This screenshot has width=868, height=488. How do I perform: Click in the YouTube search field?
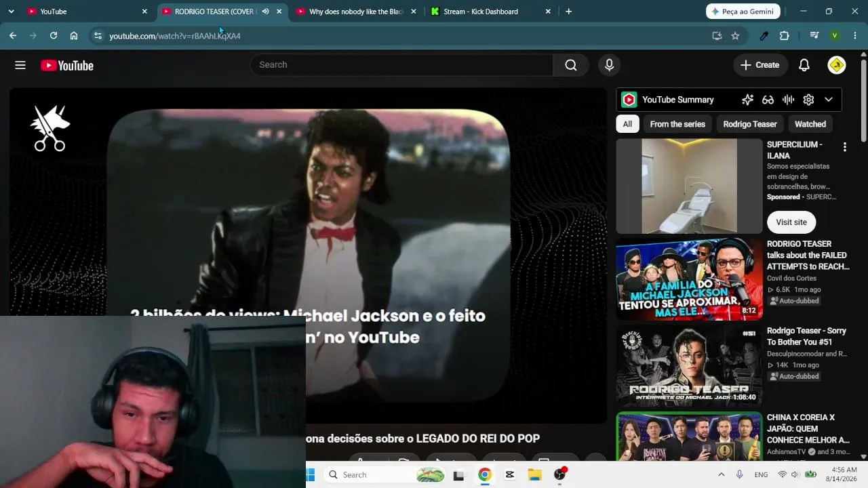401,65
